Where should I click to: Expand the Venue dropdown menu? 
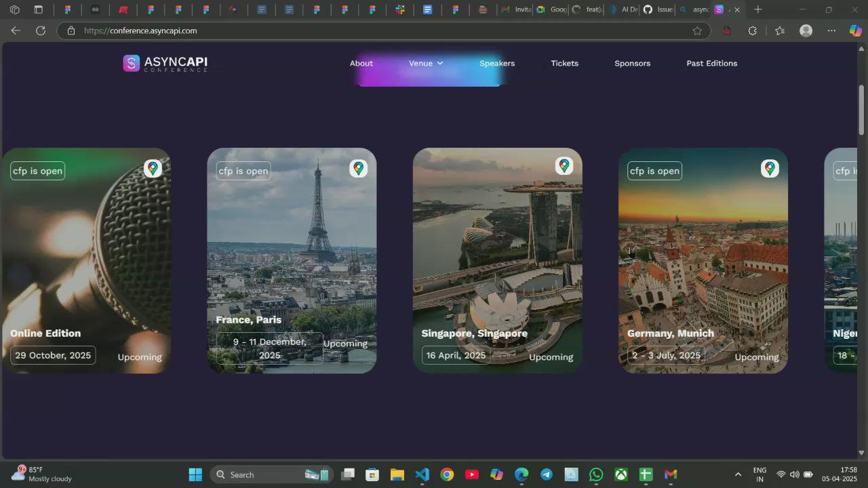point(426,63)
